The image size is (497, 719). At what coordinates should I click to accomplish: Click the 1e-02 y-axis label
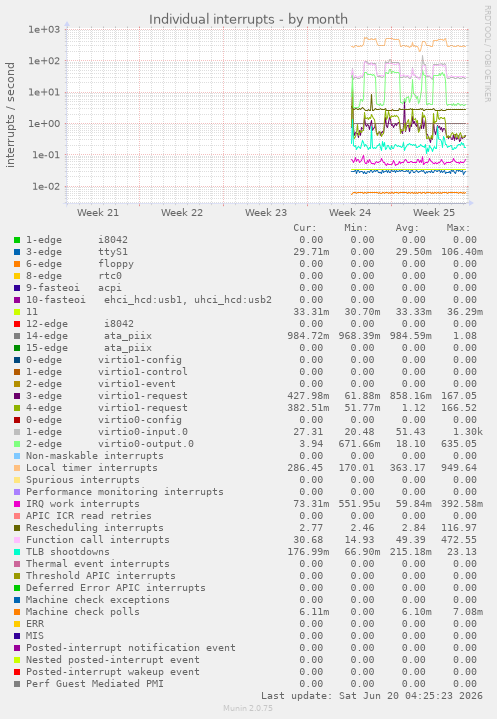pyautogui.click(x=46, y=186)
